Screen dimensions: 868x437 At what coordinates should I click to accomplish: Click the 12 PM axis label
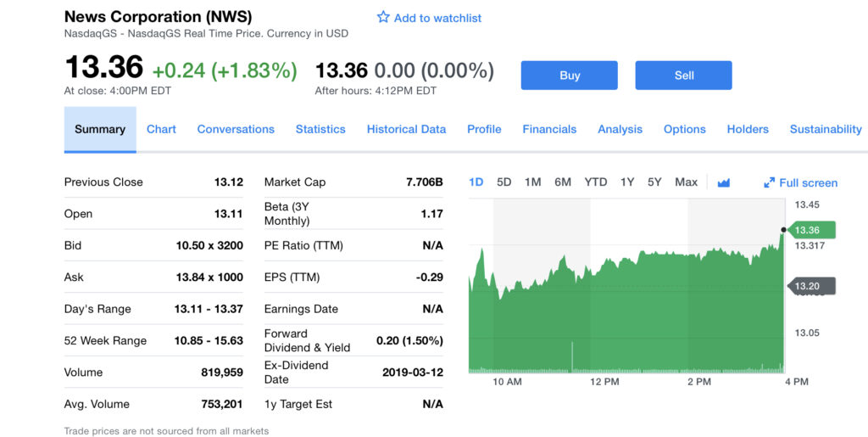[604, 382]
